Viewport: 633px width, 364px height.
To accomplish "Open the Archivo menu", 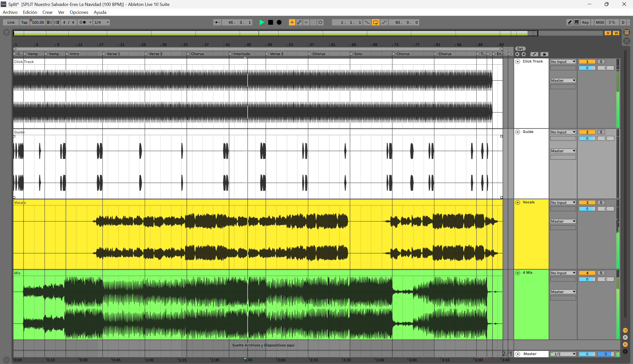I will click(10, 12).
